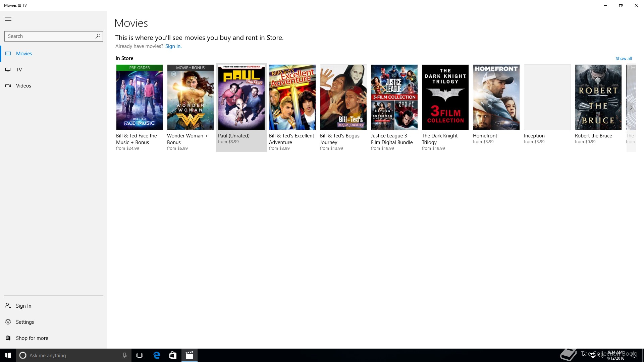The width and height of the screenshot is (644, 362).
Task: Click the Videos camera icon in sidebar
Action: [x=8, y=86]
